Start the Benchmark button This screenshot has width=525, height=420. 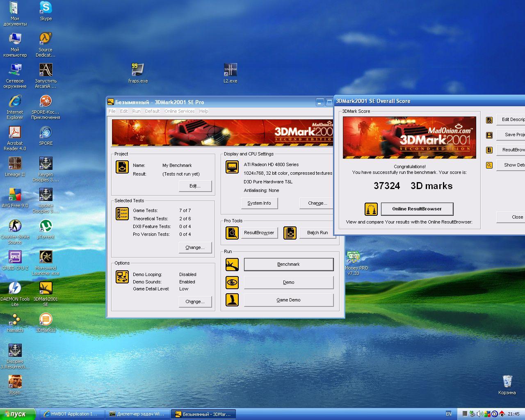pyautogui.click(x=289, y=264)
